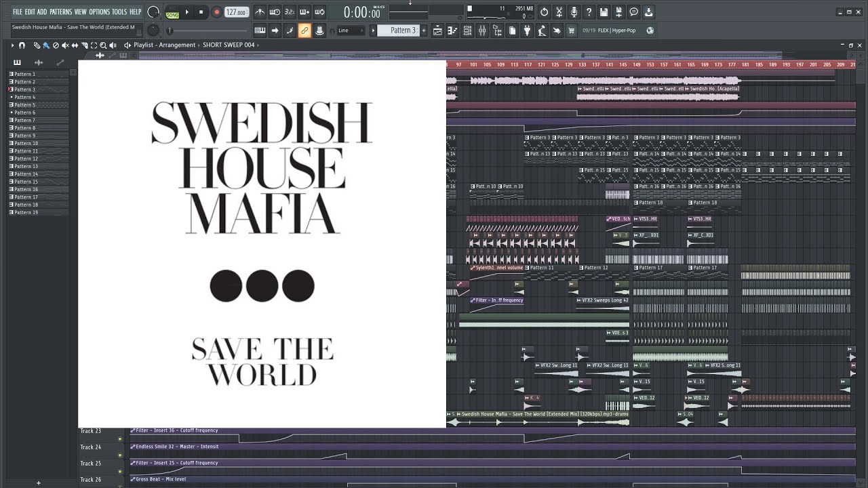This screenshot has height=488, width=868.
Task: Select the Zoom tool in playlist toolbar
Action: pyautogui.click(x=103, y=45)
